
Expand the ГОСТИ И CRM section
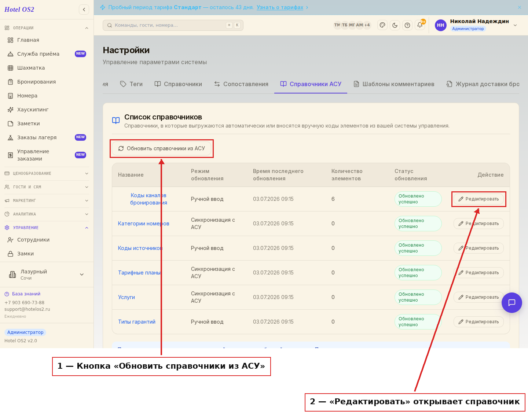[47, 187]
